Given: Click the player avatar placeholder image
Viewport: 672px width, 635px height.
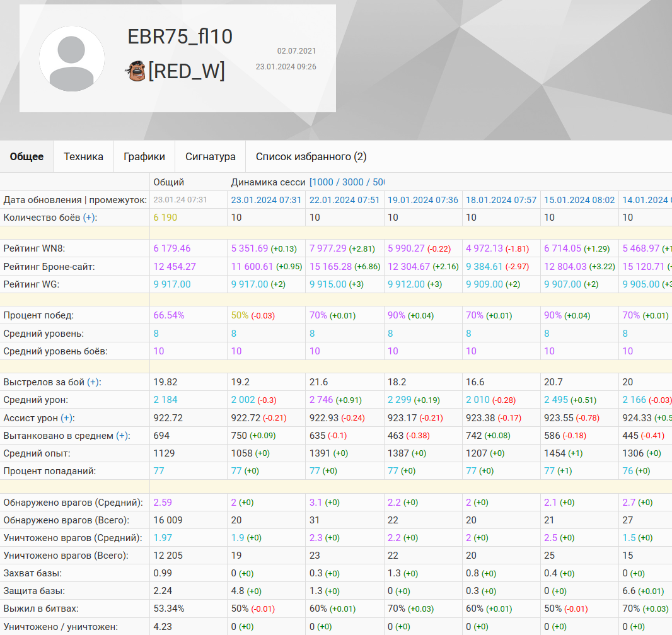Looking at the screenshot, I should (72, 59).
